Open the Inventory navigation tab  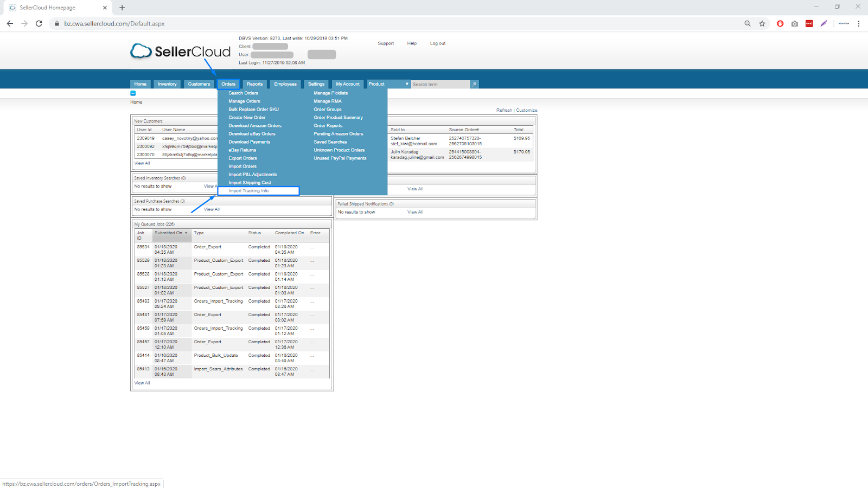(x=167, y=84)
